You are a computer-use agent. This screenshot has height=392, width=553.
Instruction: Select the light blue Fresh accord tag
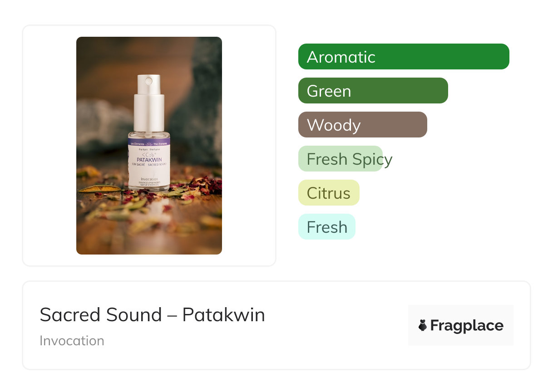click(327, 227)
